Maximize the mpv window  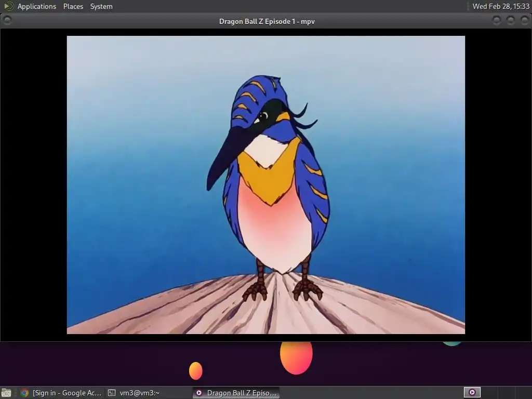pyautogui.click(x=510, y=21)
